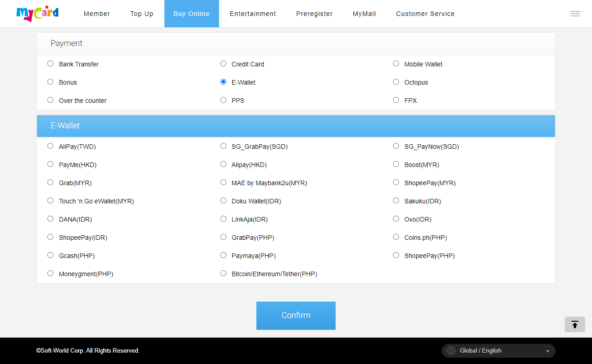
Task: Click the Confirm button
Action: click(x=296, y=315)
